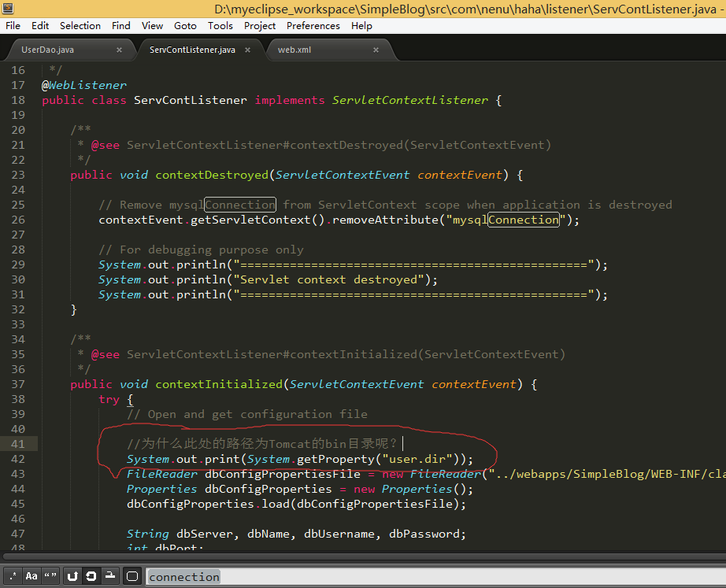Click the Sublime Text title bar icon
Image resolution: width=726 pixels, height=588 pixels.
(8, 8)
